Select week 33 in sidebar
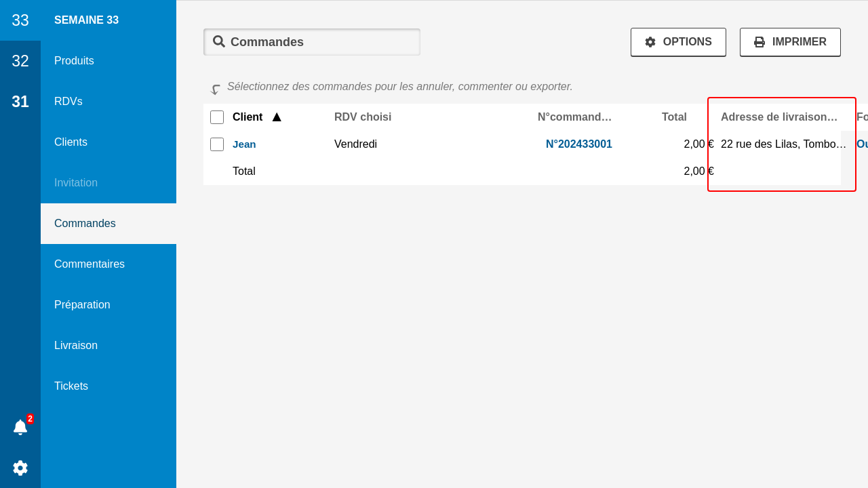This screenshot has height=488, width=868. (x=20, y=20)
